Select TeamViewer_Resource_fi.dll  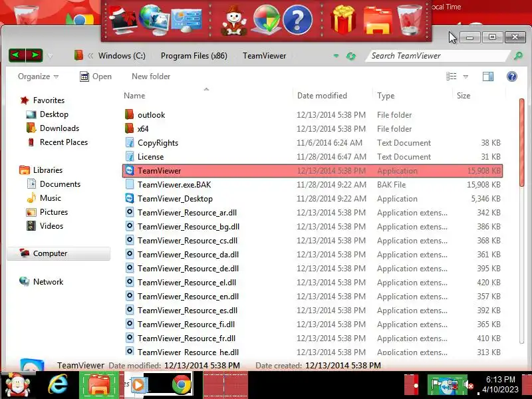tap(312, 324)
